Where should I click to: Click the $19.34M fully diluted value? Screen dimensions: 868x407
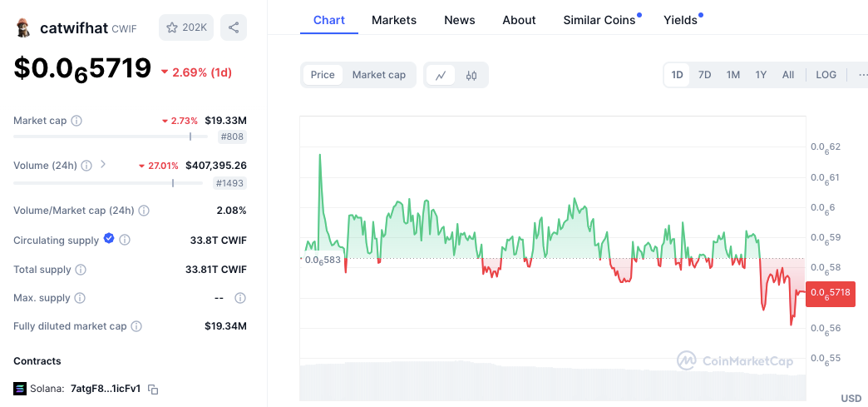click(226, 326)
